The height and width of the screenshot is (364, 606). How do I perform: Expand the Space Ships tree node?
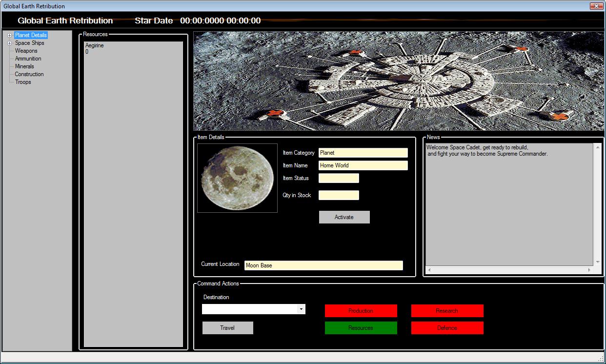tap(9, 43)
